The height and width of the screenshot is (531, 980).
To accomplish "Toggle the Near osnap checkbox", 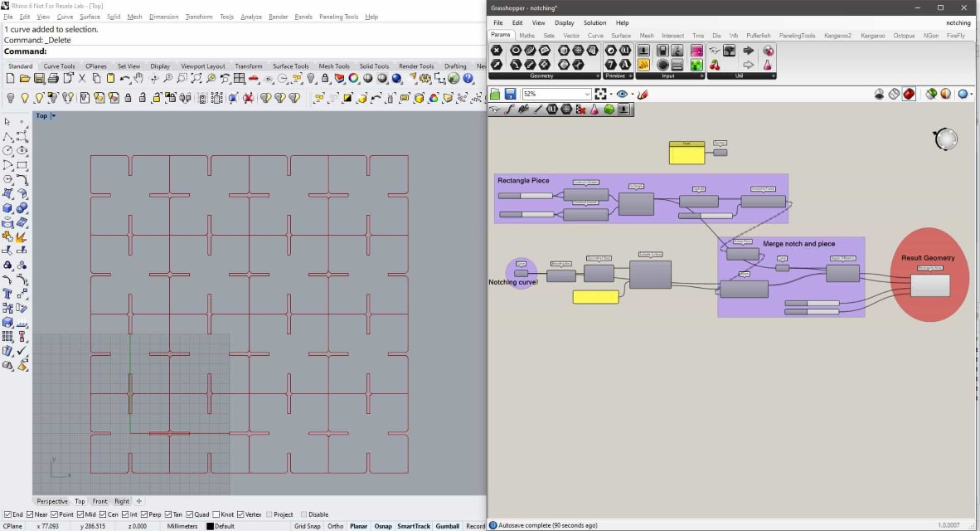I will [30, 514].
